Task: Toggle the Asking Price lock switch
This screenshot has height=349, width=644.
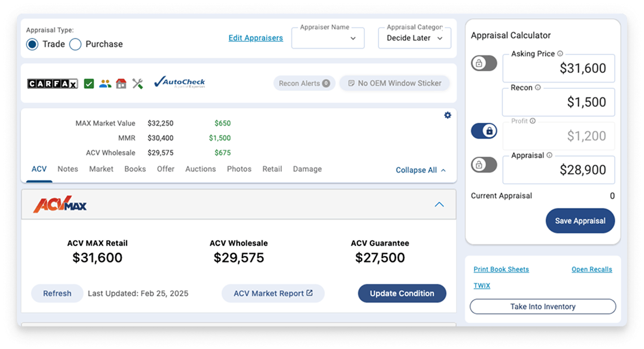Action: pyautogui.click(x=484, y=63)
